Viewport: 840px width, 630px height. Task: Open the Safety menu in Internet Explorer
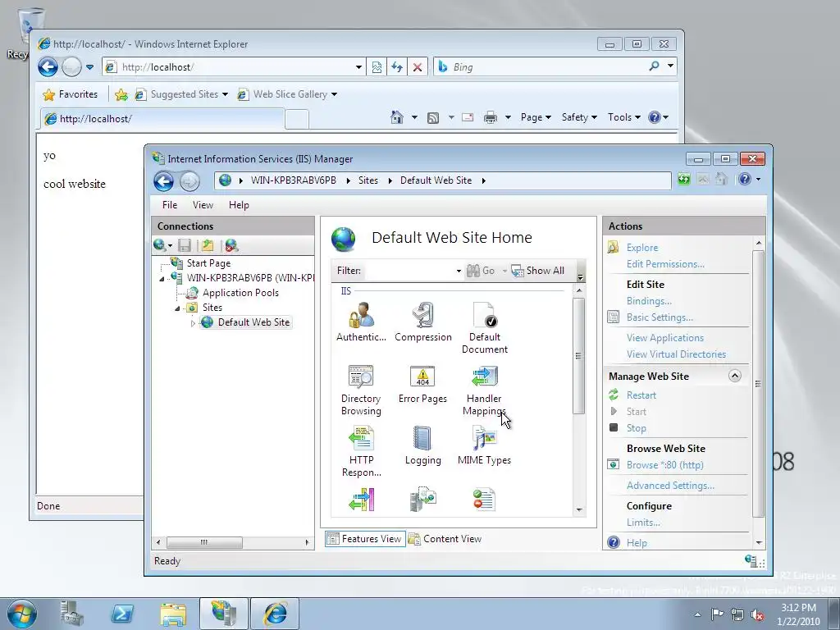[579, 117]
